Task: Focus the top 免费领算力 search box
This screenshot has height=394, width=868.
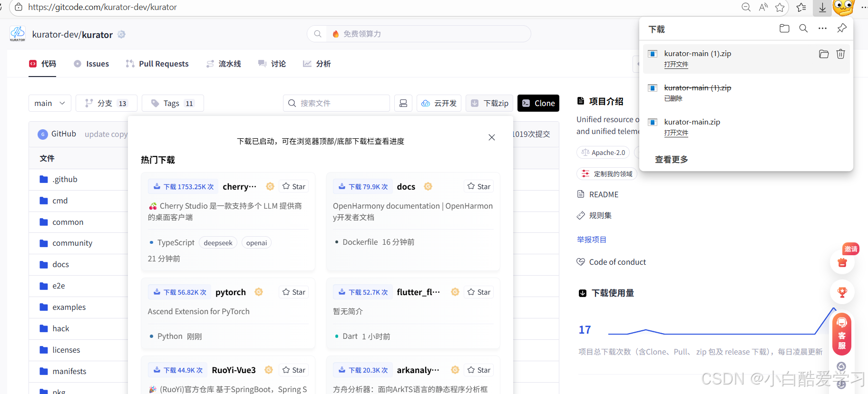Action: point(419,34)
